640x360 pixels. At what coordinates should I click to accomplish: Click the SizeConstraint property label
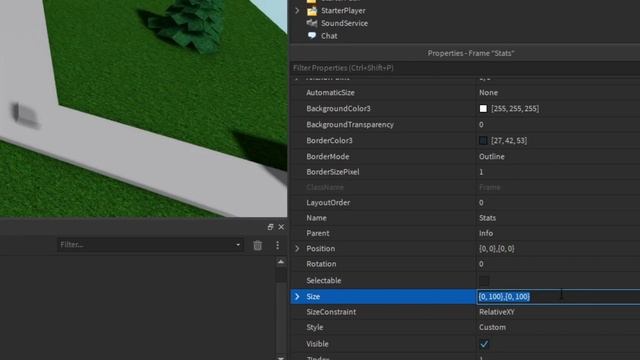point(331,312)
